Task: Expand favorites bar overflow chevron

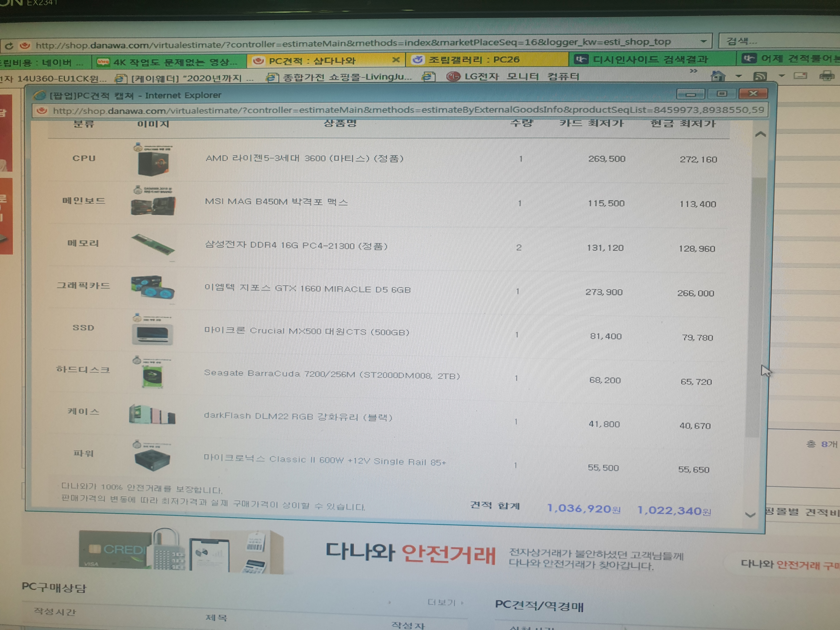Action: click(x=693, y=71)
